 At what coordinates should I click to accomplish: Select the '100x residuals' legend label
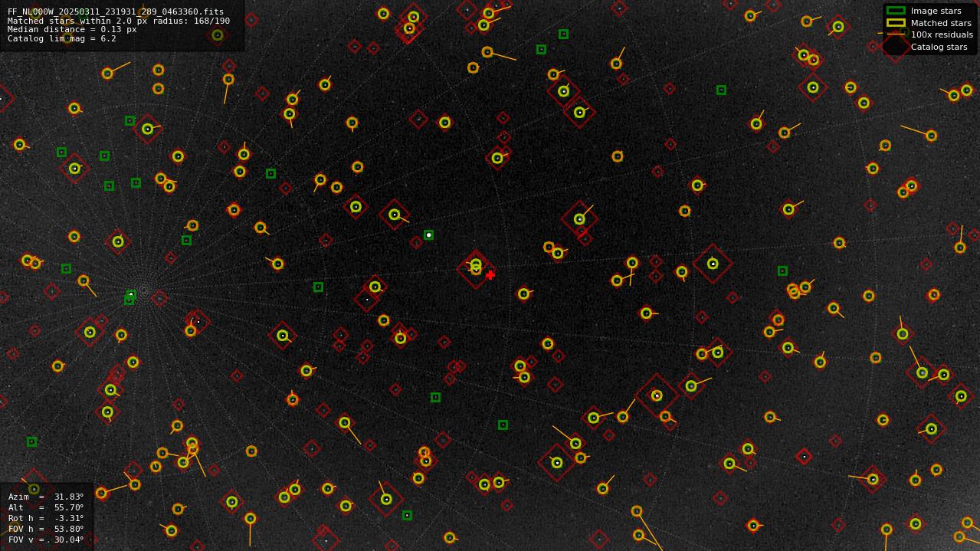942,34
